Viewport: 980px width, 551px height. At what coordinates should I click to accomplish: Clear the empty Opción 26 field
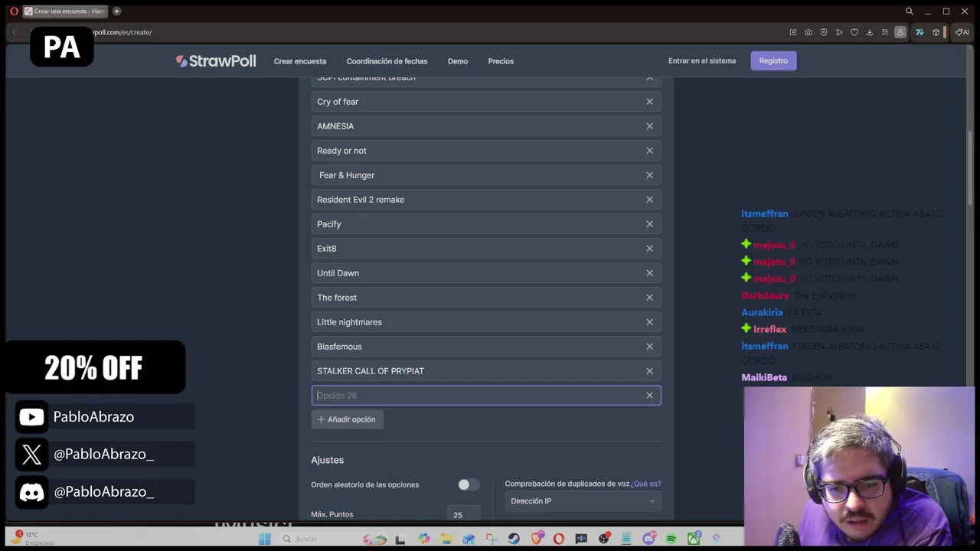tap(649, 396)
